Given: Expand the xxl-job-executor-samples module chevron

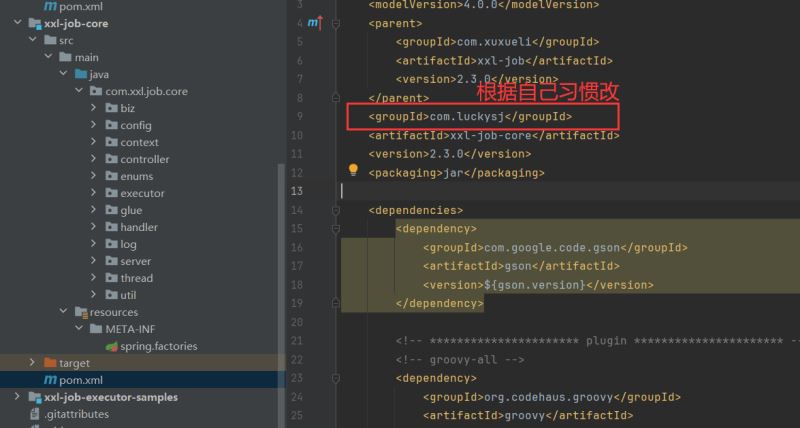Looking at the screenshot, I should (x=17, y=396).
